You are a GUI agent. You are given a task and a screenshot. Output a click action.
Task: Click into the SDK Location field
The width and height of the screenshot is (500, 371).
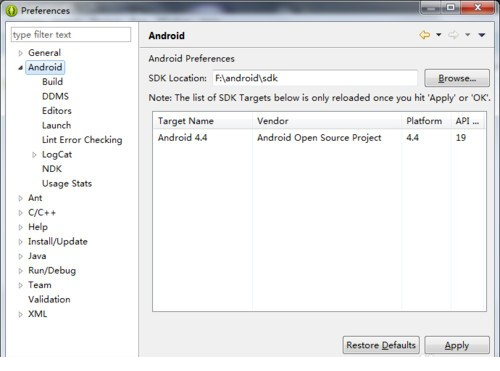(315, 78)
